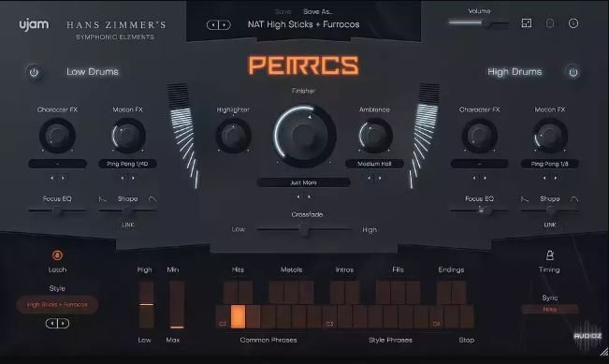The width and height of the screenshot is (609, 364).
Task: Open the Just More Finisher selector
Action: [x=303, y=182]
